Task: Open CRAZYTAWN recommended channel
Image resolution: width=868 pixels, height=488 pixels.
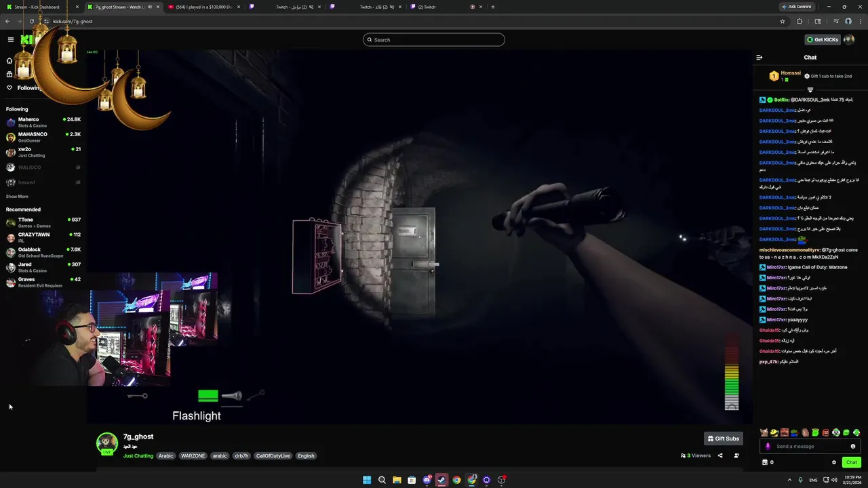Action: (43, 238)
